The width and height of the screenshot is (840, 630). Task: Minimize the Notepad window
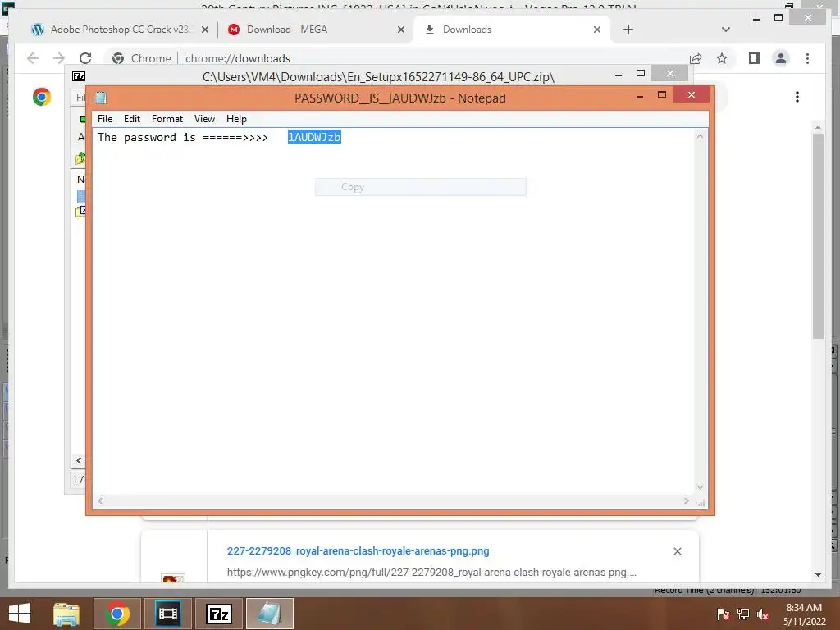click(640, 97)
